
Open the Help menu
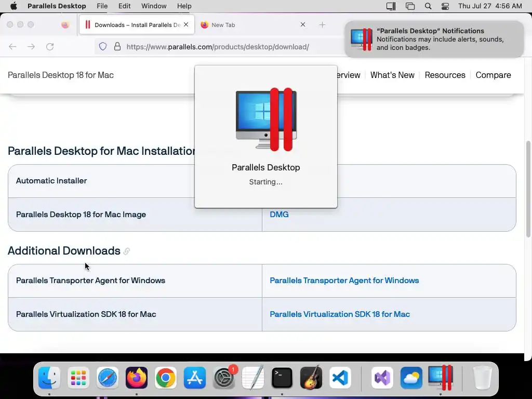pyautogui.click(x=184, y=6)
